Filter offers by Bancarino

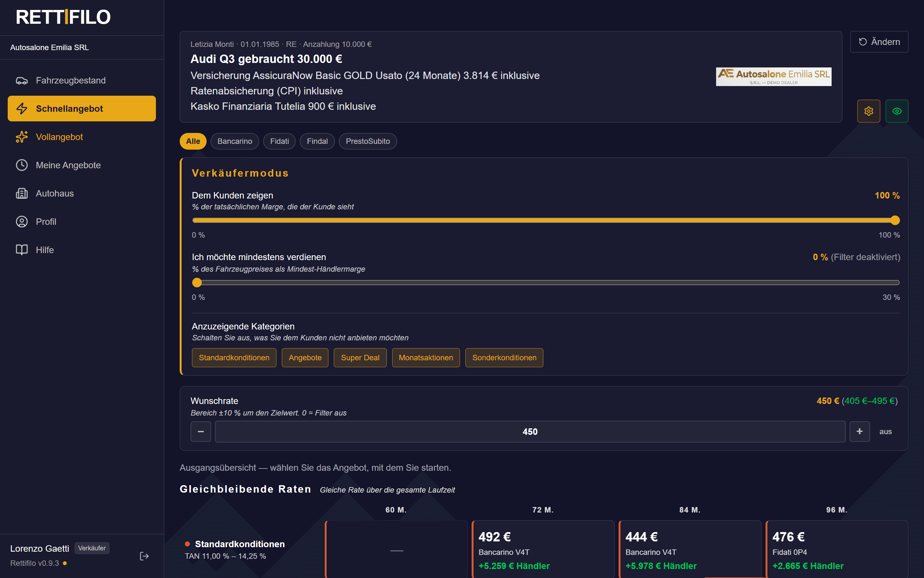(235, 141)
